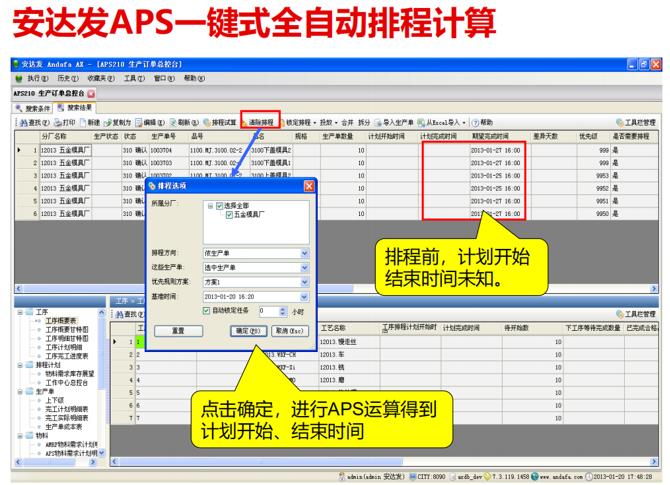Open upper 工具栏管理 toolbar manager

click(x=636, y=123)
